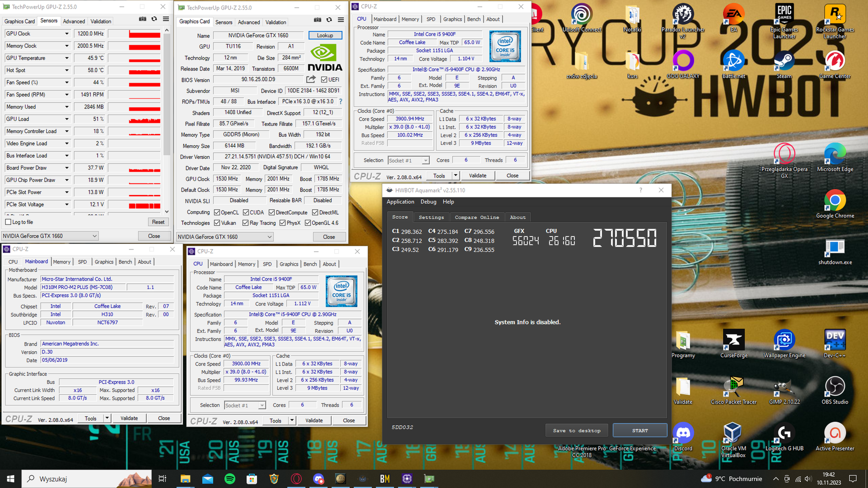Screen dimensions: 868x488
Task: Open GPU selector dropdown in Sensors window
Action: (50, 236)
